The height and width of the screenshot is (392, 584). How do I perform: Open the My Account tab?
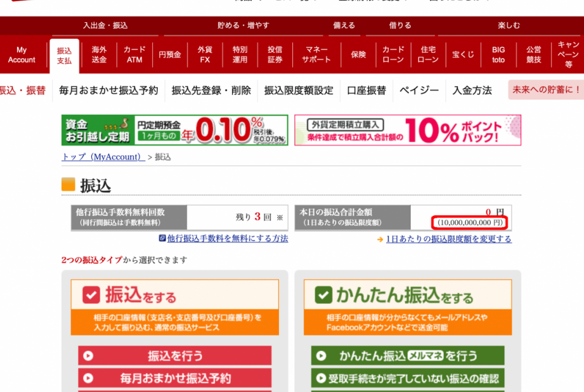click(x=22, y=55)
